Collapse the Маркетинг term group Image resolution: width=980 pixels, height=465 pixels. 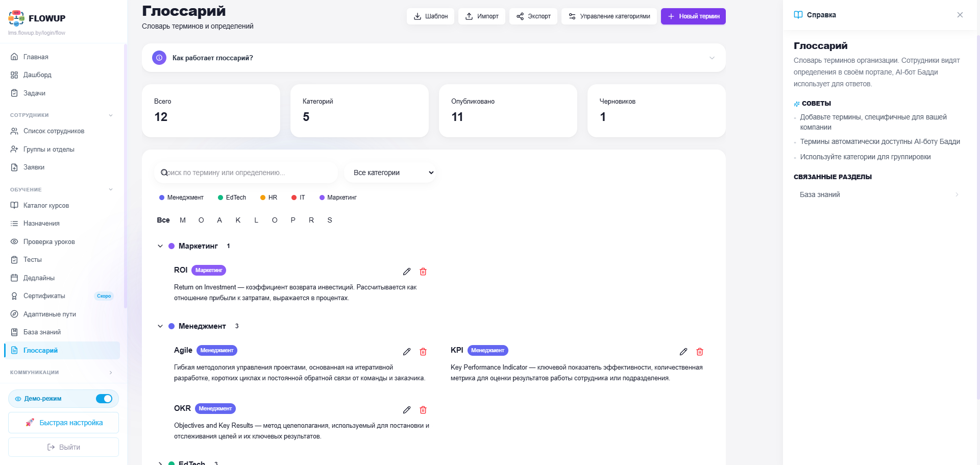[x=160, y=246]
